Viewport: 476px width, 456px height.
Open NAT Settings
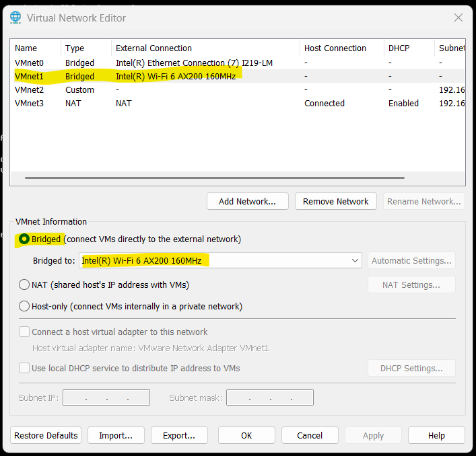point(411,284)
